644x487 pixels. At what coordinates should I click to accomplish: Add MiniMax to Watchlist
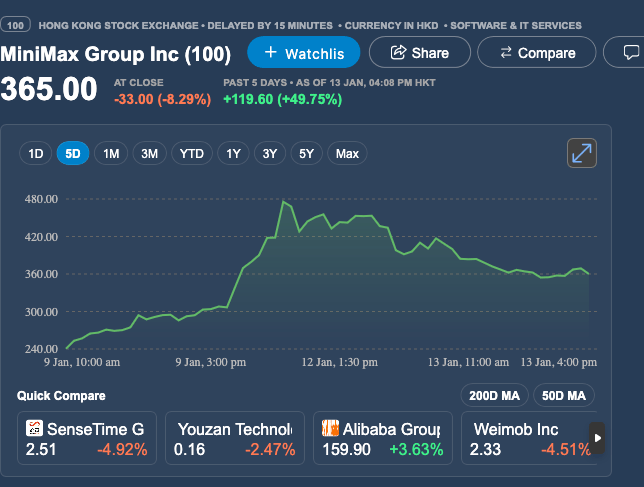pos(303,52)
